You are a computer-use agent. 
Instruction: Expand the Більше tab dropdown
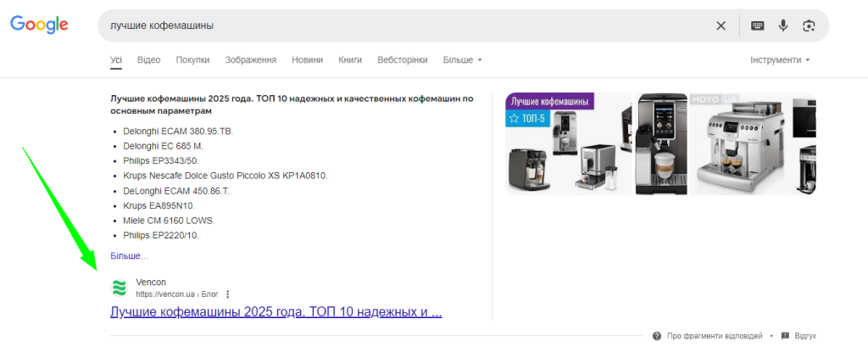[x=463, y=60]
